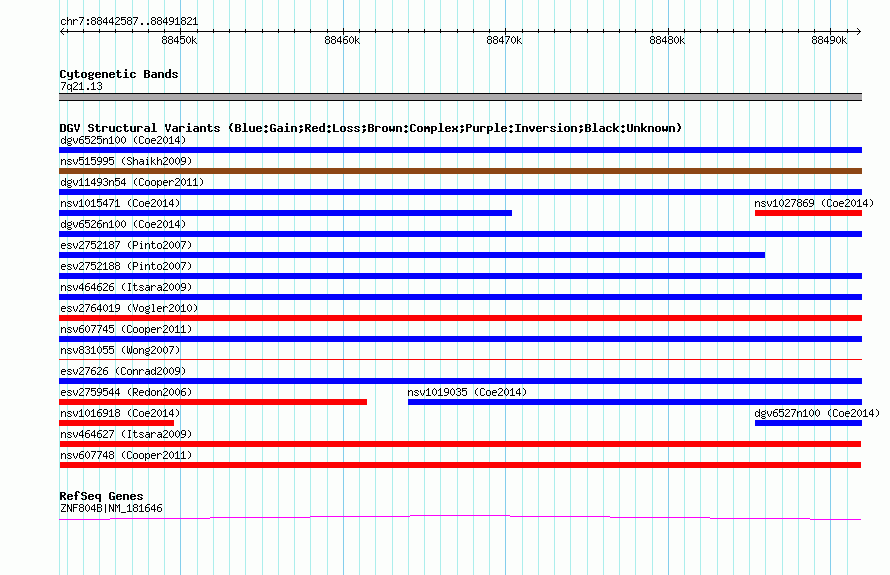
Task: Select the blue nsv464626 gain bar
Action: tap(460, 297)
